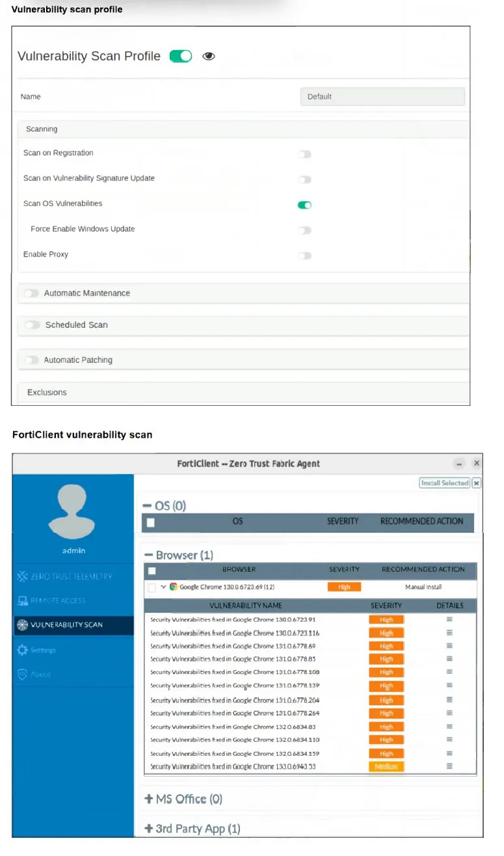
Task: Open details icon for Chrome 132.0.6834.83 vulnerability
Action: [449, 727]
